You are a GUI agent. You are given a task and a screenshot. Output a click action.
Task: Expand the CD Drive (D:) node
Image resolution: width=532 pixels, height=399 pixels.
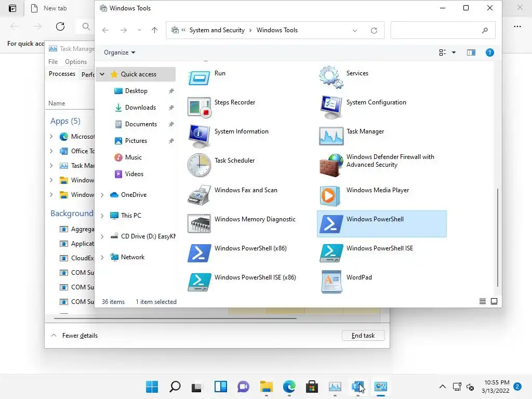click(102, 236)
